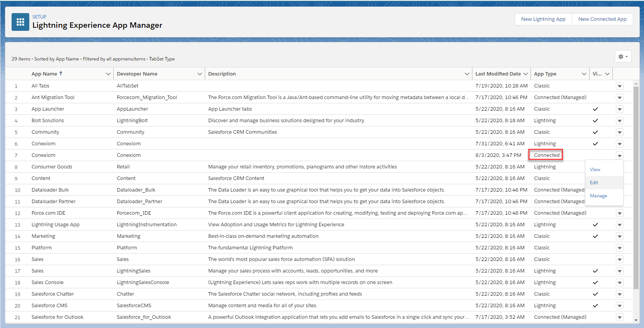This screenshot has height=328, width=644.
Task: Open New Lightning App wizard
Action: (x=543, y=19)
